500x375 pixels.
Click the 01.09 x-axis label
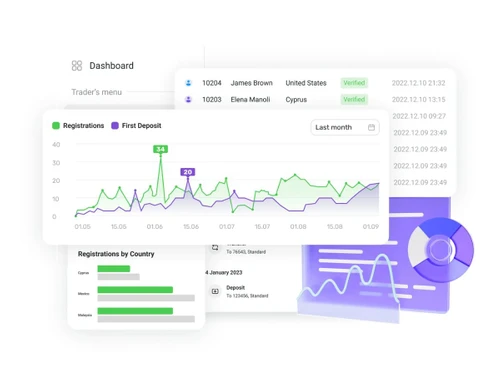pyautogui.click(x=371, y=227)
